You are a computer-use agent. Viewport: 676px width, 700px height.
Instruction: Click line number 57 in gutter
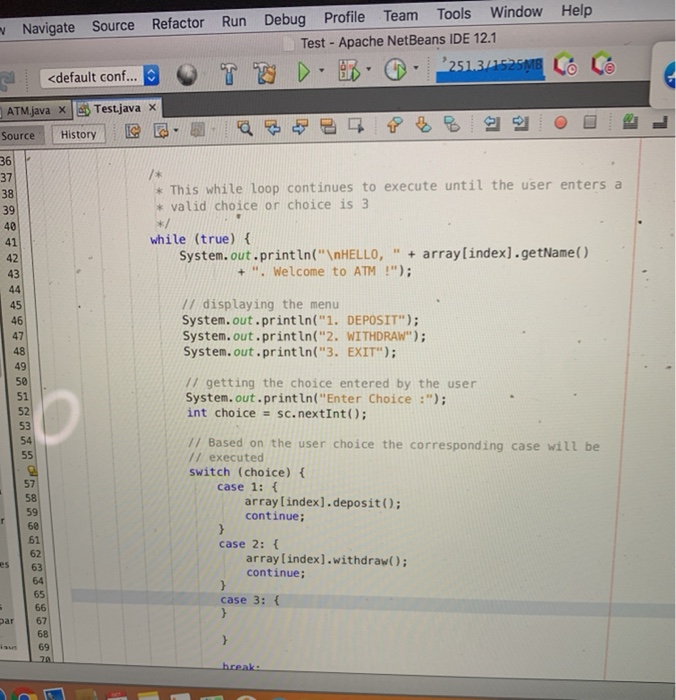pyautogui.click(x=29, y=484)
